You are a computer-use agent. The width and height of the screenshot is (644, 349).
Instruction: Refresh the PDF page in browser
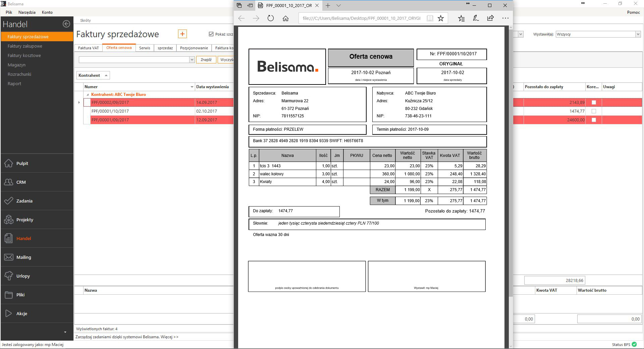270,18
